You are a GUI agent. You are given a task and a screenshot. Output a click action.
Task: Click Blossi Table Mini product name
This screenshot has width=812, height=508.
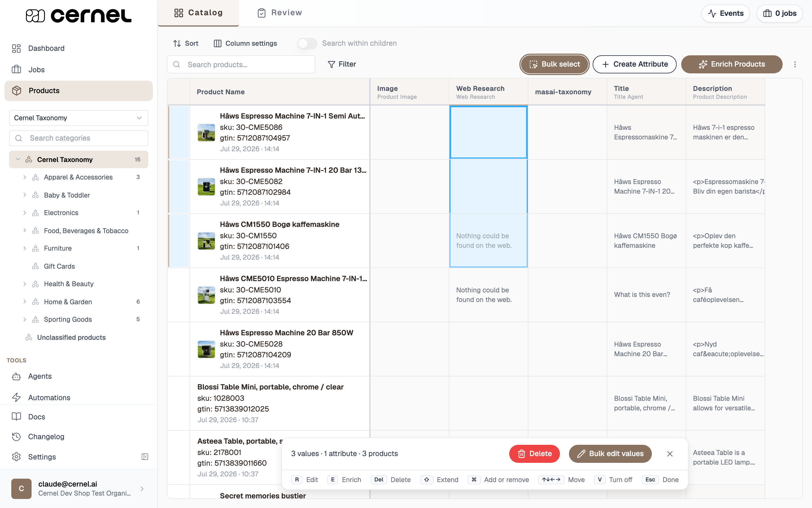(270, 387)
